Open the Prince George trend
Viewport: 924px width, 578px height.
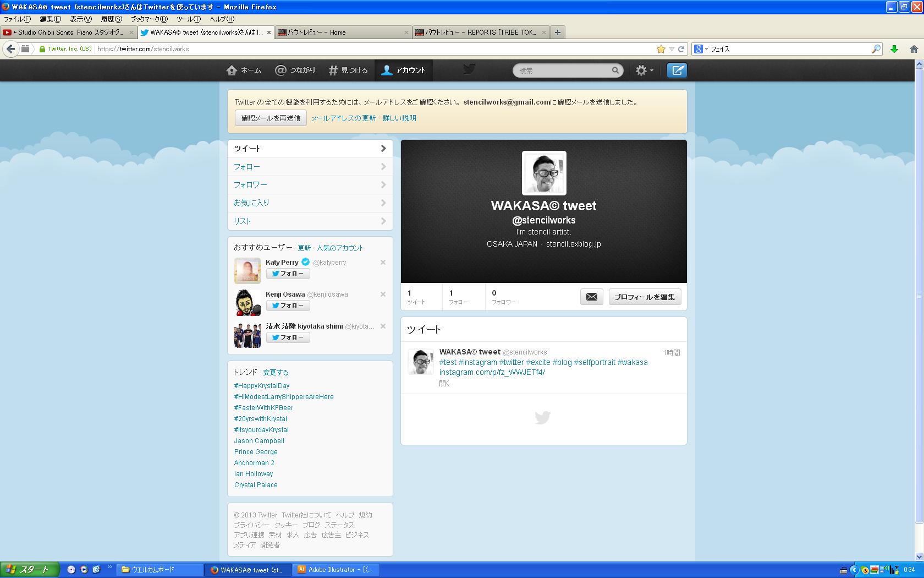[256, 452]
